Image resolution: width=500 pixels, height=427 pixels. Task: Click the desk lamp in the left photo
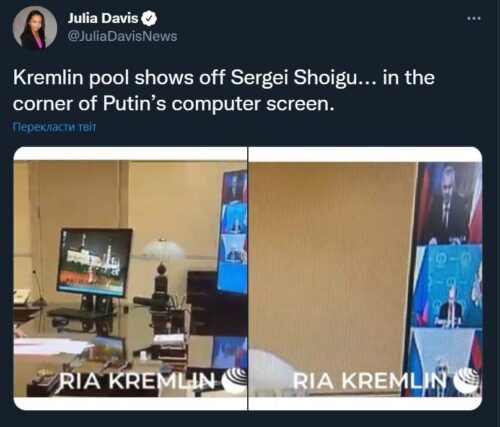pyautogui.click(x=162, y=267)
